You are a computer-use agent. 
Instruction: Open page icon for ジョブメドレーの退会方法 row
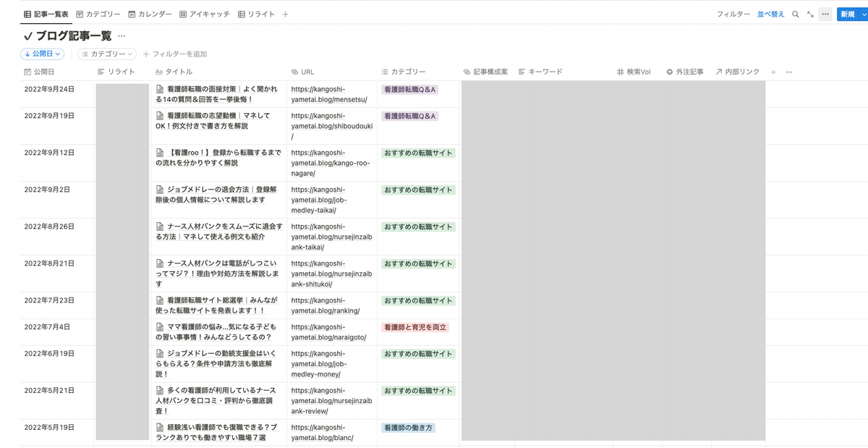(161, 190)
